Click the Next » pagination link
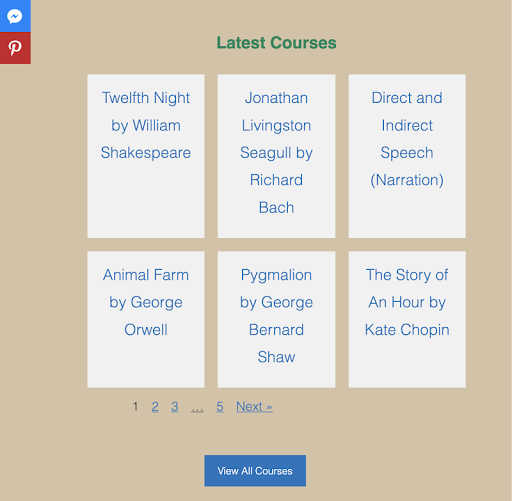The image size is (512, 501). coord(254,407)
